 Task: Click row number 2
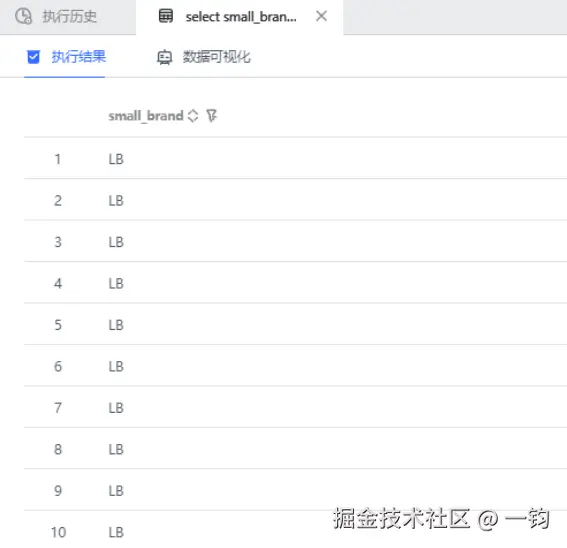pyautogui.click(x=58, y=201)
